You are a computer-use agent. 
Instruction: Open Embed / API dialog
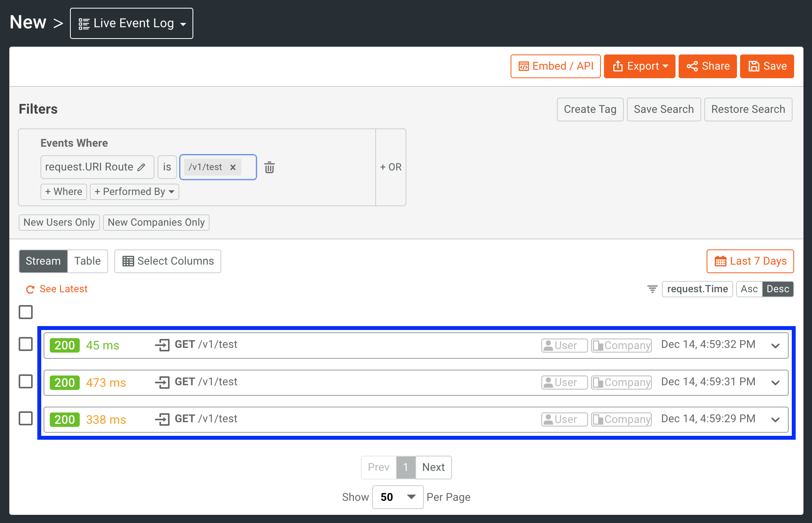555,66
